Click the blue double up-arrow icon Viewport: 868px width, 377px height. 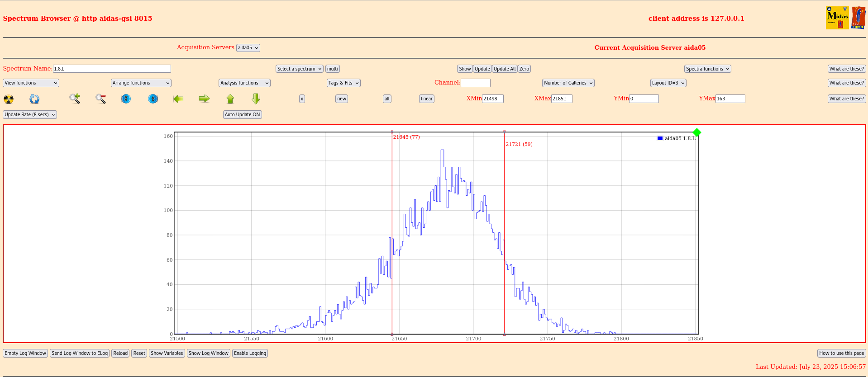[153, 99]
